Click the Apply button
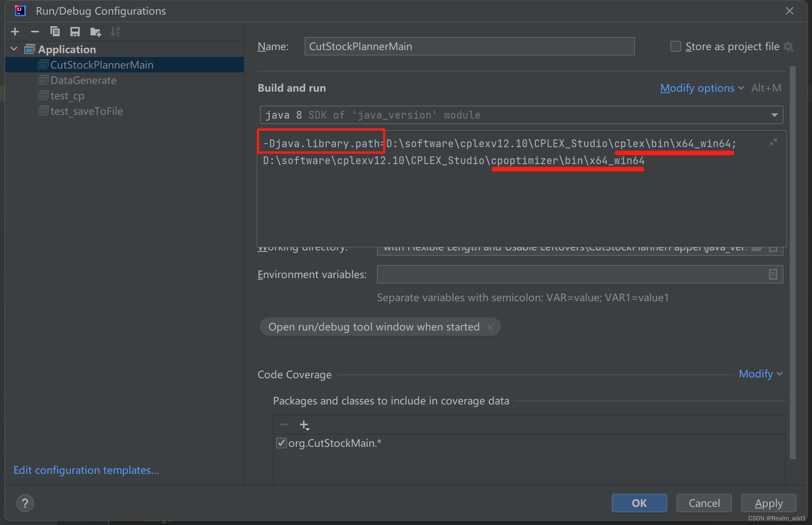The image size is (812, 525). coord(768,503)
